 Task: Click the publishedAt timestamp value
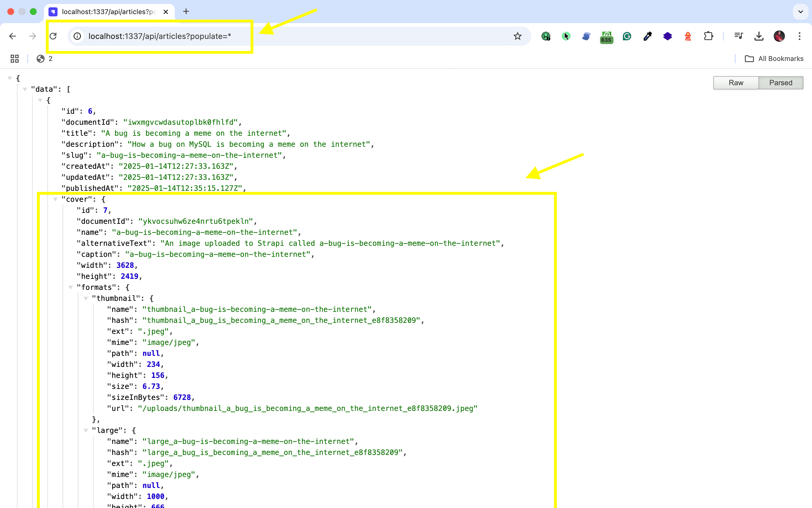pos(185,189)
